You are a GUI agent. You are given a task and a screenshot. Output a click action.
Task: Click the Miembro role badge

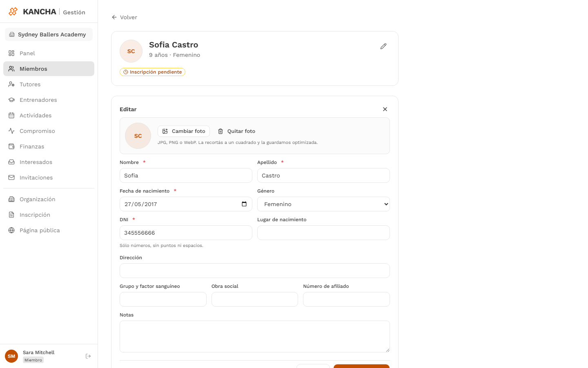33,360
